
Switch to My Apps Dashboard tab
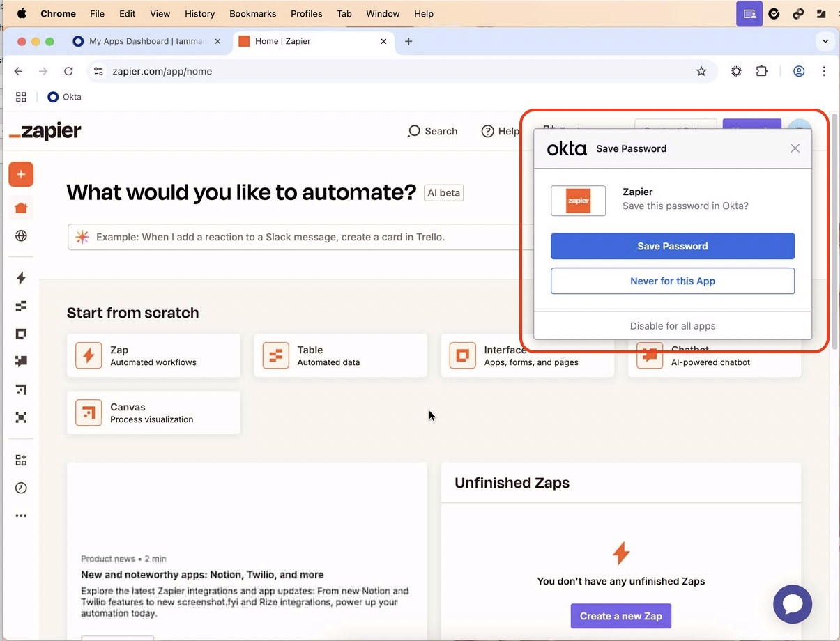coord(146,41)
